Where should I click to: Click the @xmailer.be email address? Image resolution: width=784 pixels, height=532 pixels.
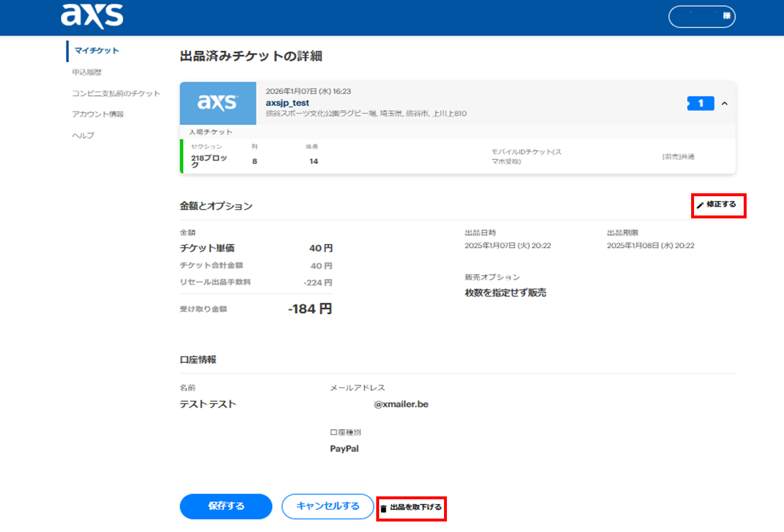point(401,404)
